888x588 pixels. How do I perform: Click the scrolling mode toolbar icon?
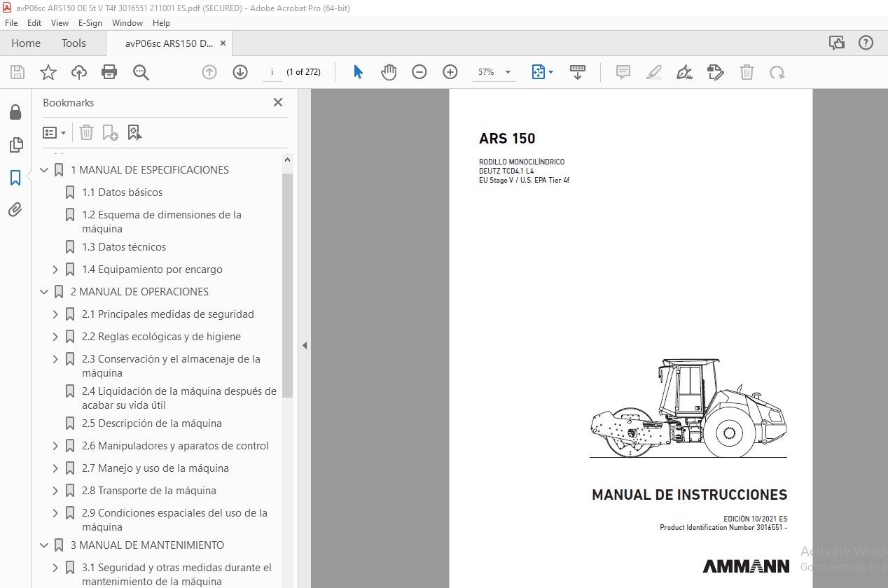578,72
